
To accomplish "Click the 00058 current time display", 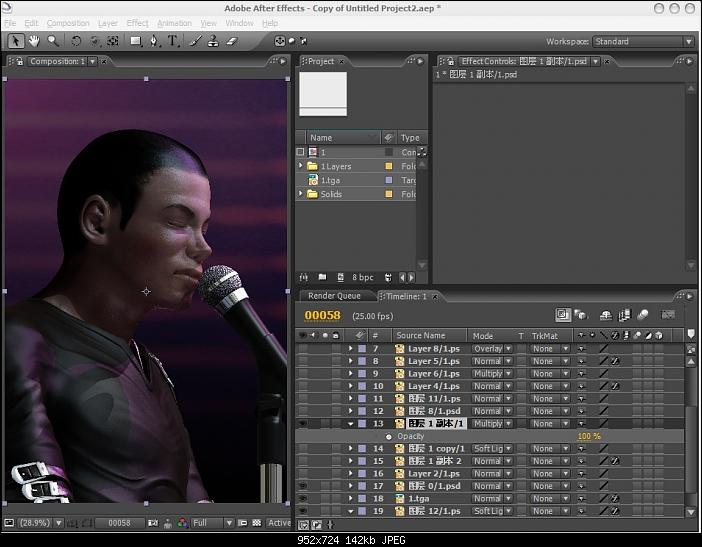I will click(x=322, y=315).
